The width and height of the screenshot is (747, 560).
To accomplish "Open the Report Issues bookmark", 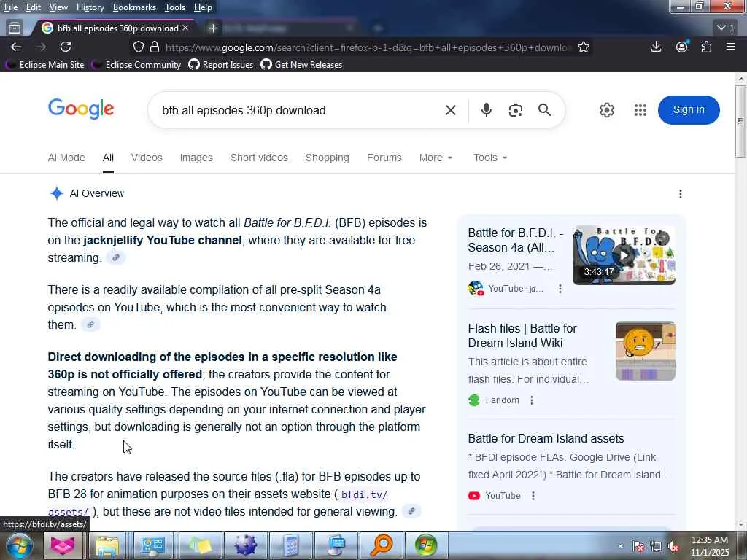I will click(x=221, y=65).
